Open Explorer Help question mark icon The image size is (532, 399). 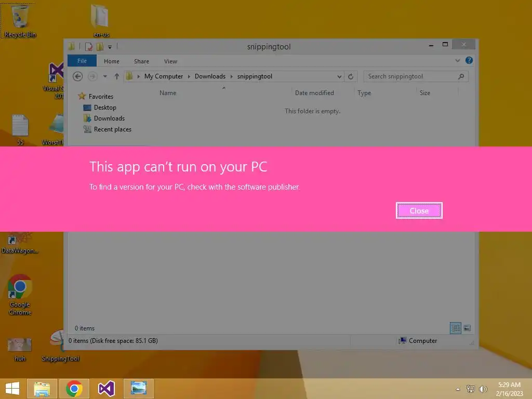click(x=469, y=60)
